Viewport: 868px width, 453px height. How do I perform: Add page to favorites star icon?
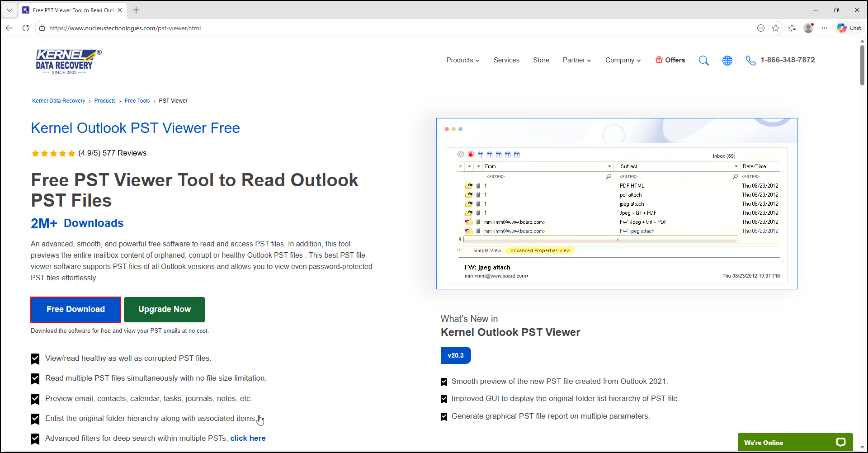[776, 28]
